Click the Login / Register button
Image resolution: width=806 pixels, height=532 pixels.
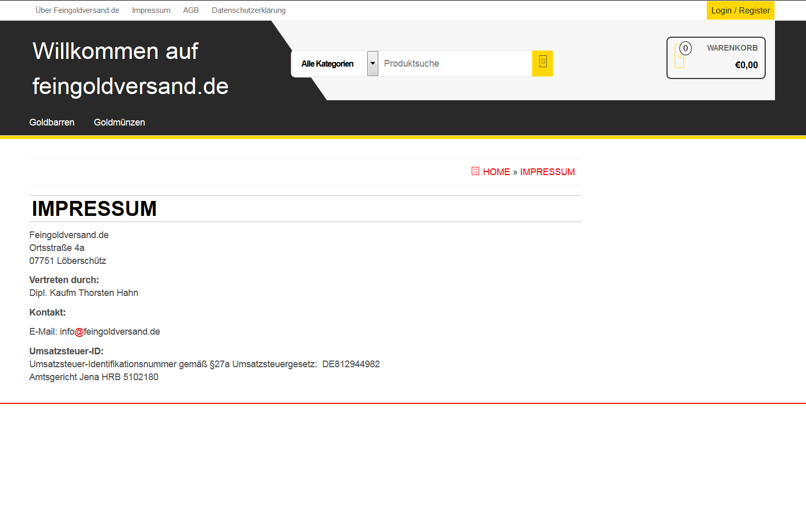coord(740,10)
